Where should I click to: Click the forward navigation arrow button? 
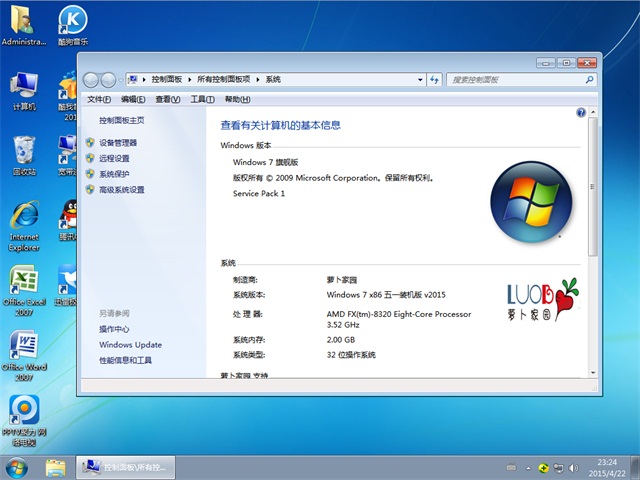tap(108, 80)
